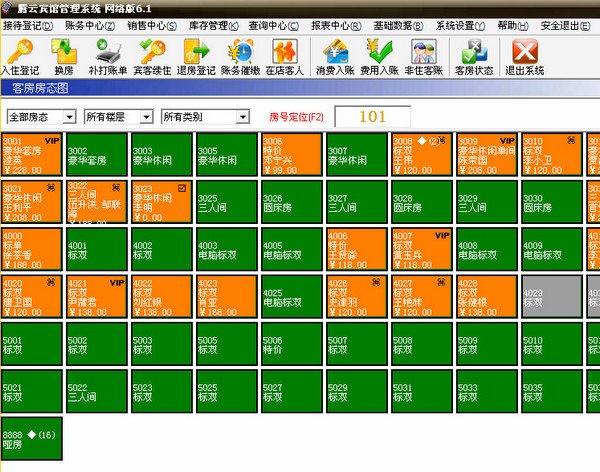
Task: Select occupied room 3006 特价
Action: point(292,155)
